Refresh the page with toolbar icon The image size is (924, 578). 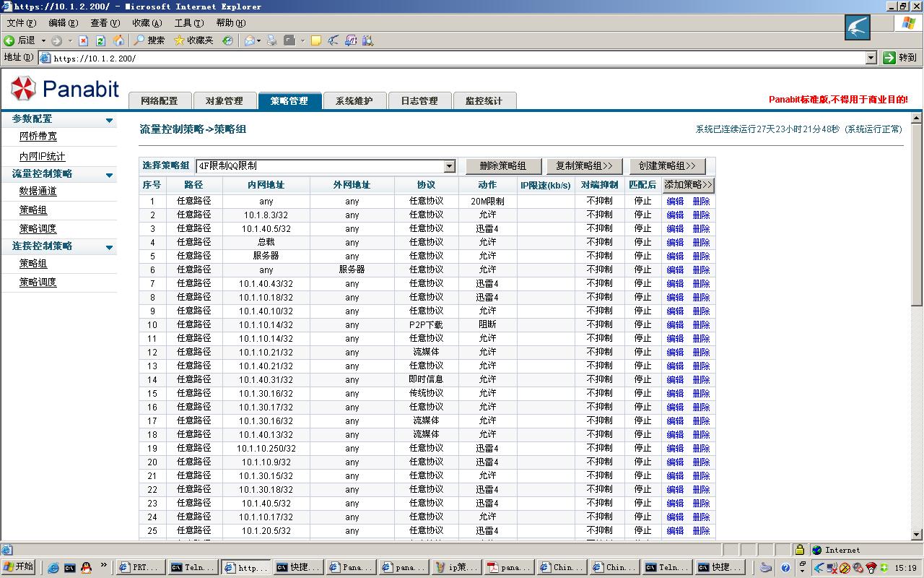point(101,40)
